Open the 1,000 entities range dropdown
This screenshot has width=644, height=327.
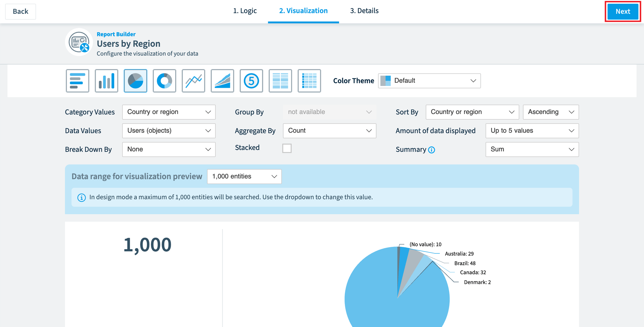pyautogui.click(x=244, y=176)
